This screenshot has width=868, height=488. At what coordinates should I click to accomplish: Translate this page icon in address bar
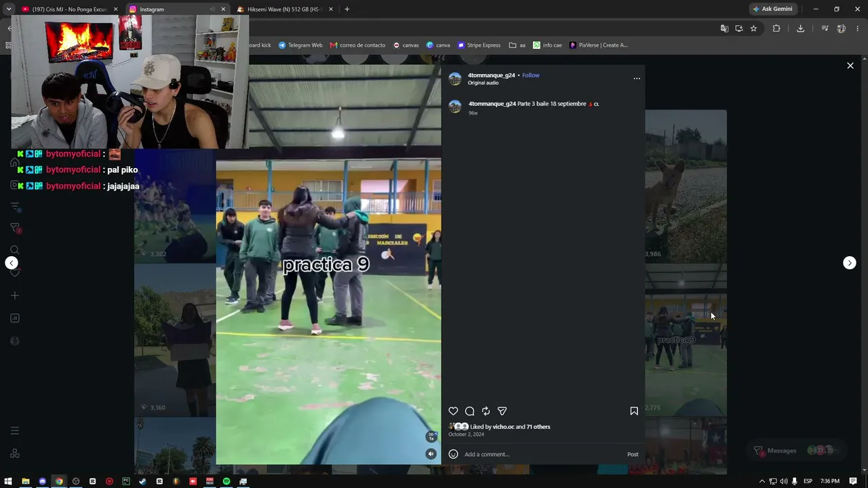[724, 28]
